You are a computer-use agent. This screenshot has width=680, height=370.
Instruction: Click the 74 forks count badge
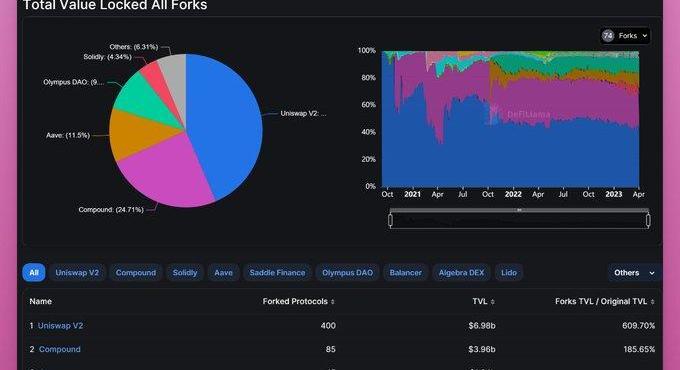click(608, 36)
